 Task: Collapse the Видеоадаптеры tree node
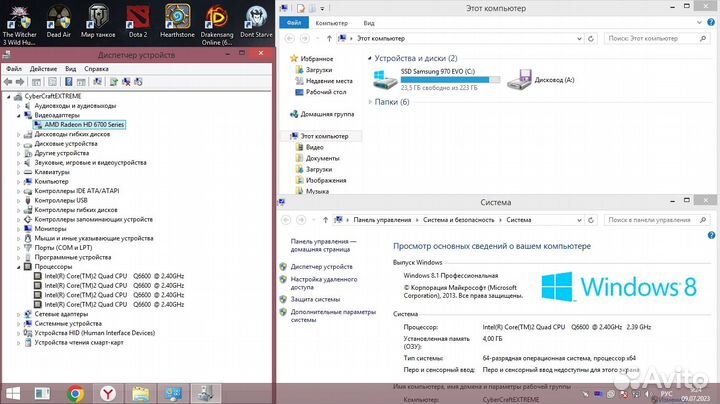19,115
